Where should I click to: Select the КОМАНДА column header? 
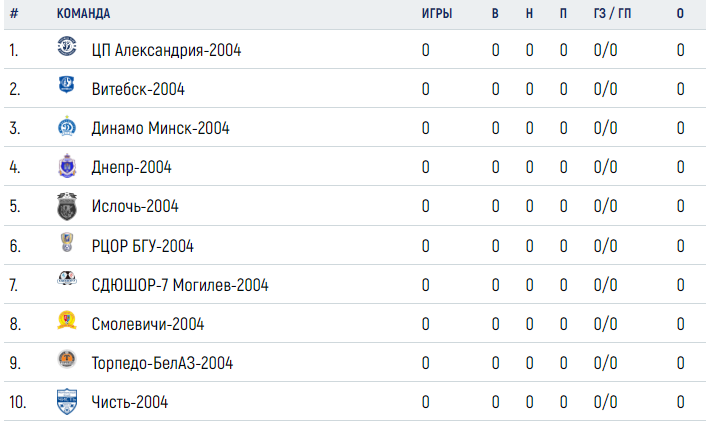point(83,14)
